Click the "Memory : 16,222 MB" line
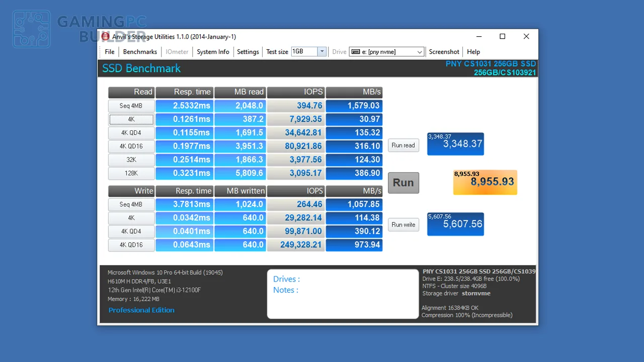The image size is (644, 362). tap(133, 299)
